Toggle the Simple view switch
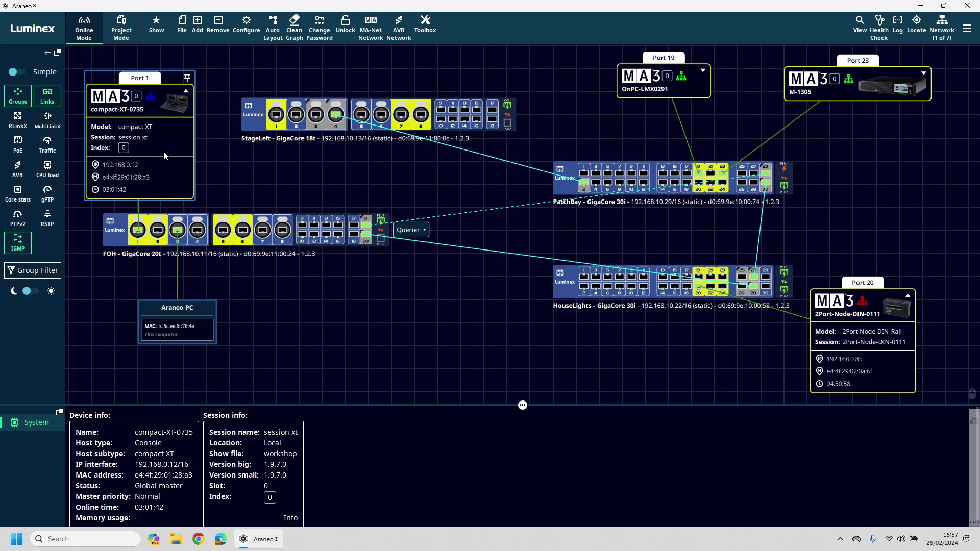 (16, 72)
